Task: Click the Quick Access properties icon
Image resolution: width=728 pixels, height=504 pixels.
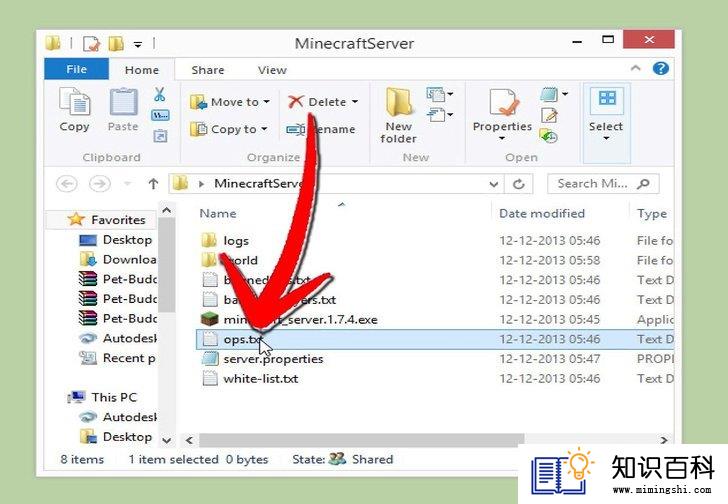Action: click(x=91, y=44)
